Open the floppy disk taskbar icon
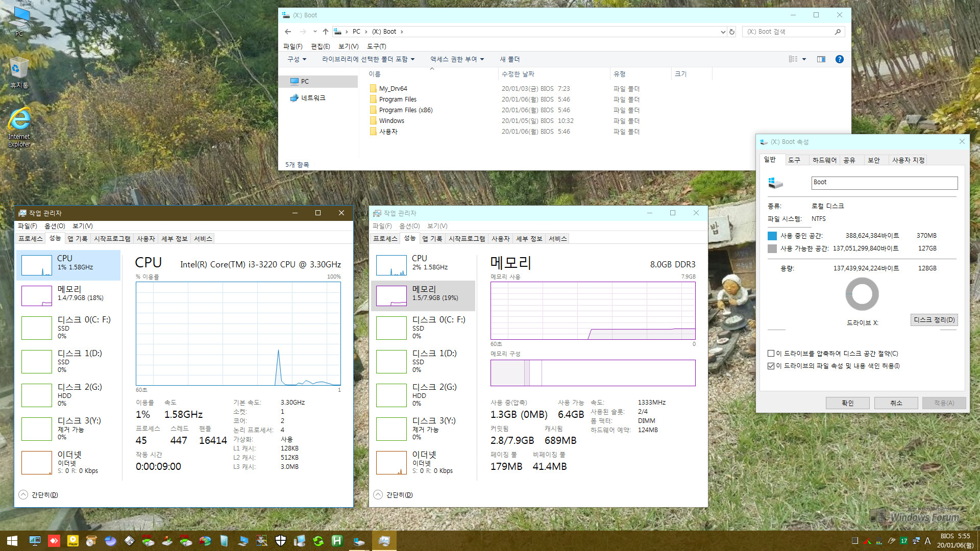 coord(130,541)
